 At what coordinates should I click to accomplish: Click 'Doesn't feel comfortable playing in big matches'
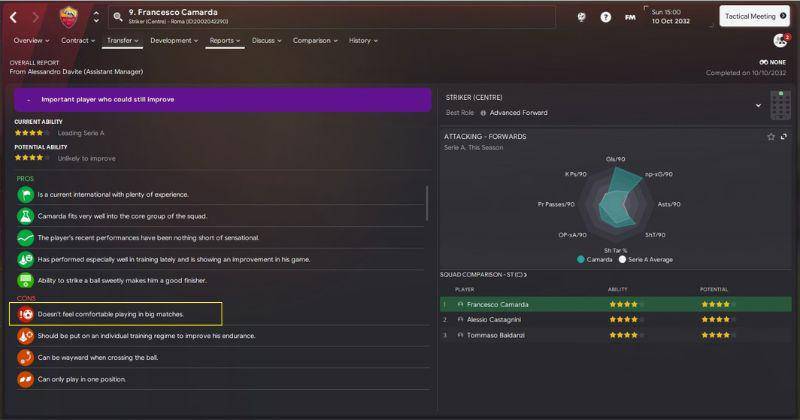(x=111, y=314)
